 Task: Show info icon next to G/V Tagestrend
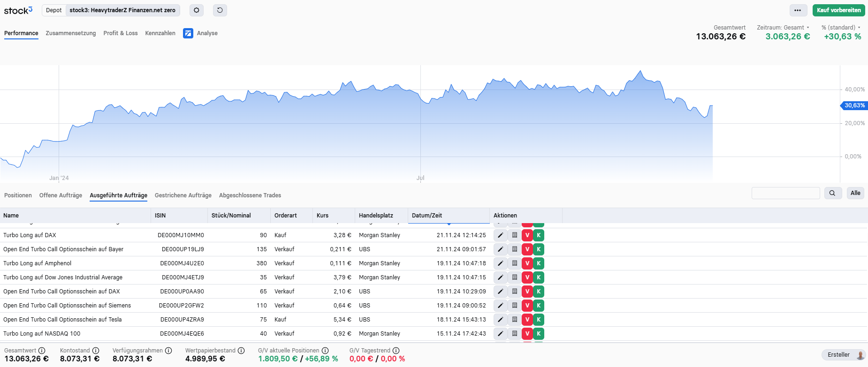(x=396, y=351)
